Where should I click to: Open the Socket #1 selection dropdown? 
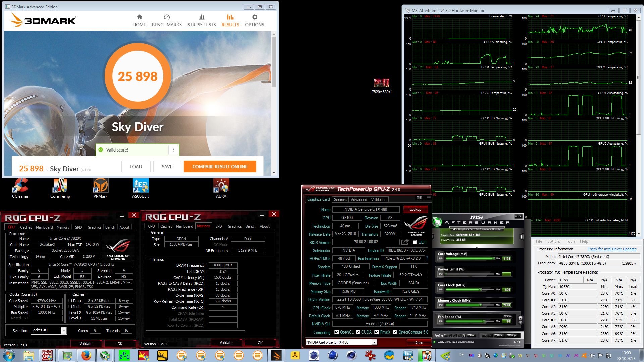point(63,331)
